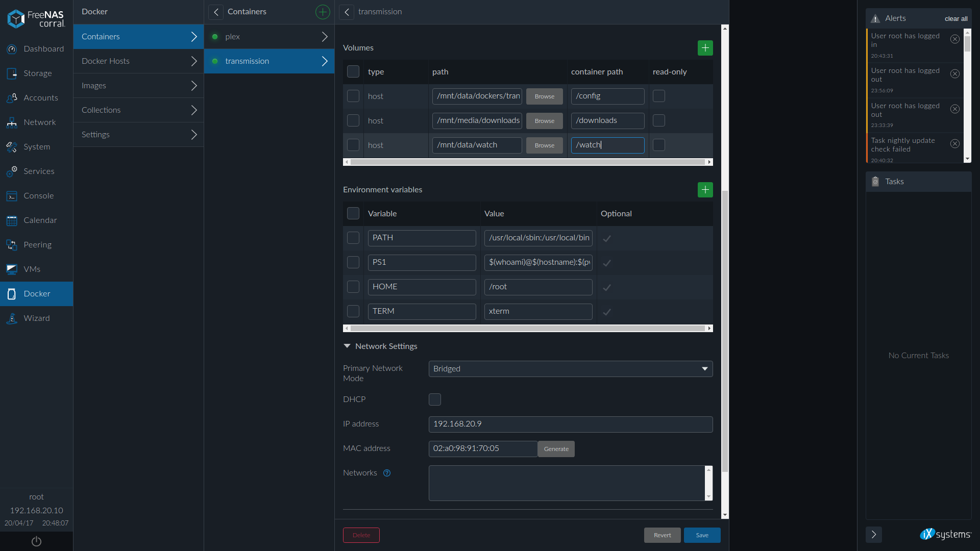Screen dimensions: 980x551
Task: Expand the Docker Hosts menu entry
Action: click(x=138, y=61)
